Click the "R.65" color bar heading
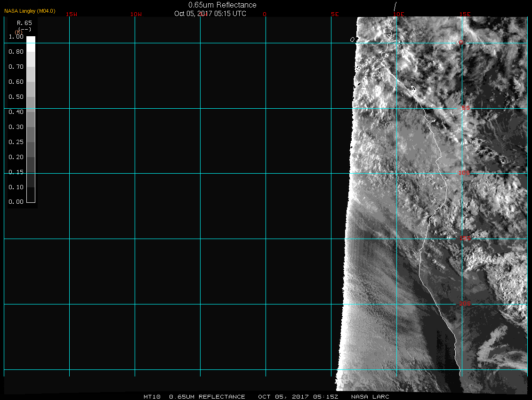 coord(24,23)
